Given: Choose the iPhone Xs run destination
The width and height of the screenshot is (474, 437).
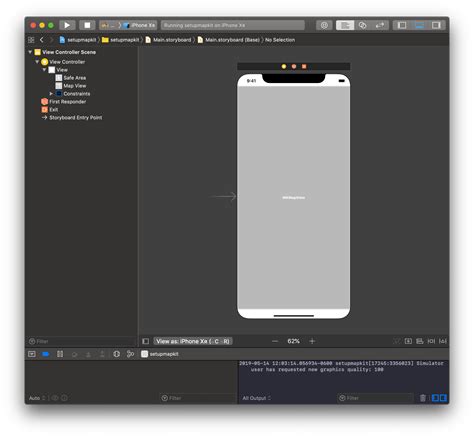Looking at the screenshot, I should pos(139,25).
